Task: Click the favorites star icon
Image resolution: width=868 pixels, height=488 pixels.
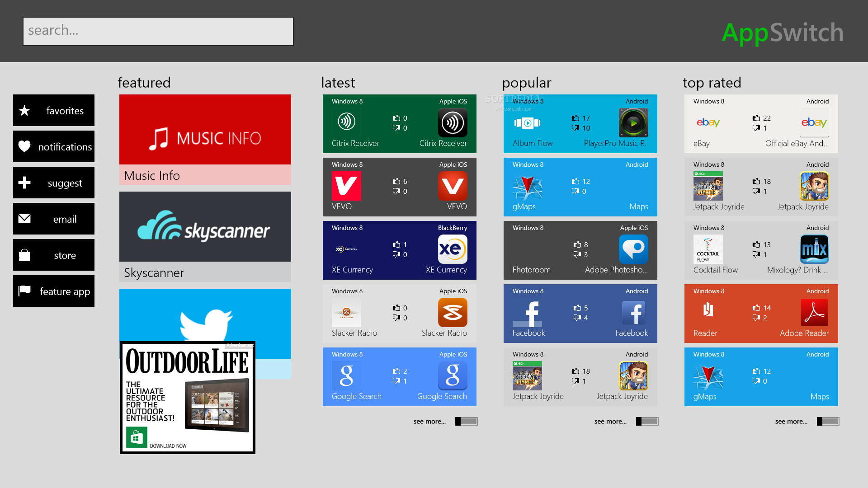Action: coord(25,111)
